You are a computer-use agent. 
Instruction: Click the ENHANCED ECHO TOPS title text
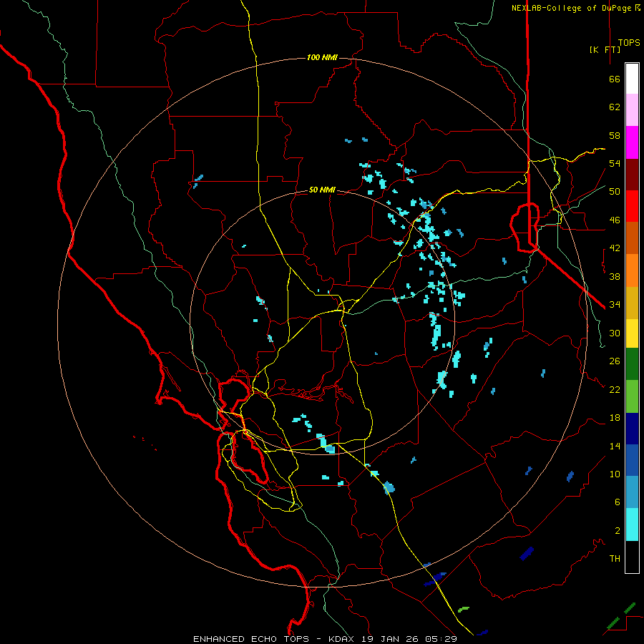251,639
